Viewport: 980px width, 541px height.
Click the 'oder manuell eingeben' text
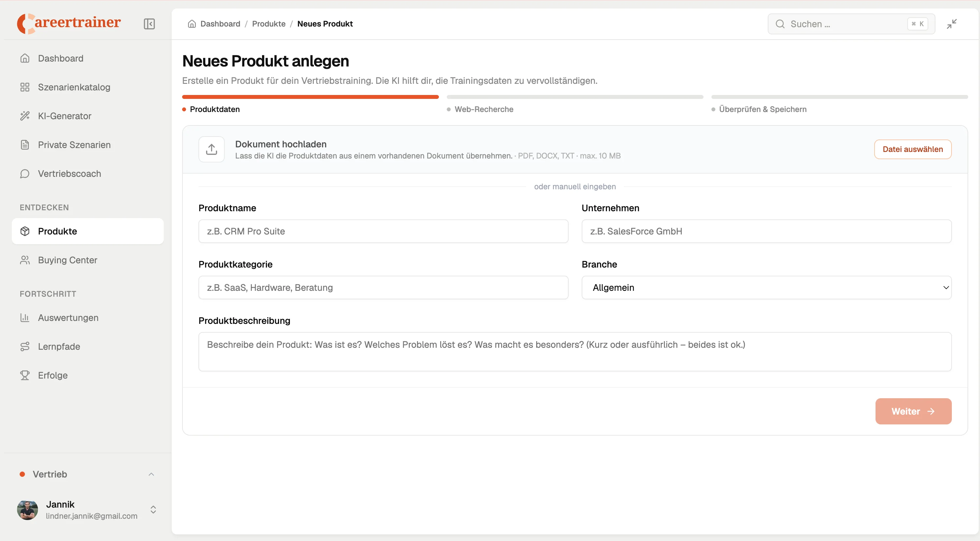(x=575, y=186)
